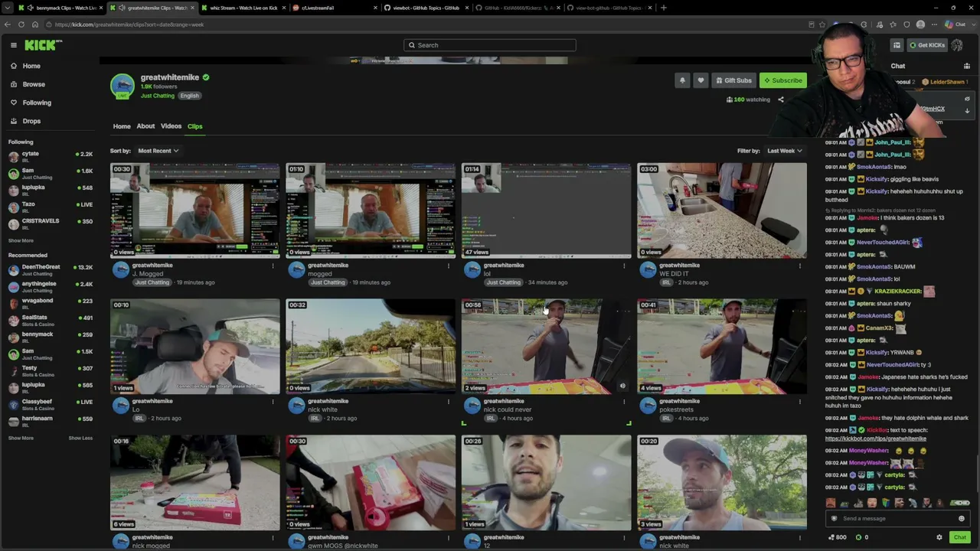980x551 pixels.
Task: Open the kickbot text to speech link
Action: [x=876, y=439]
